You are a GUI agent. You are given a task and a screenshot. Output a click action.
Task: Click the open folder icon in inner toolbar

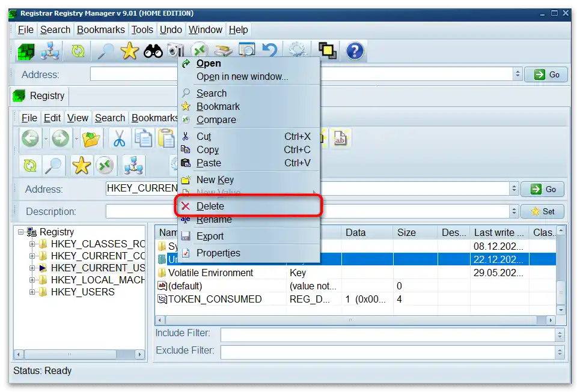point(91,139)
